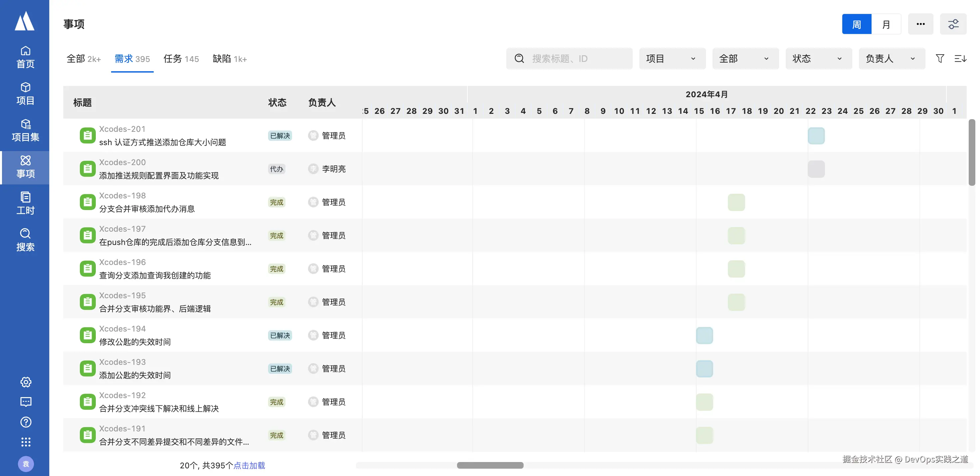This screenshot has width=980, height=476.
Task: Expand the 负责人 assignee dropdown
Action: click(892, 58)
